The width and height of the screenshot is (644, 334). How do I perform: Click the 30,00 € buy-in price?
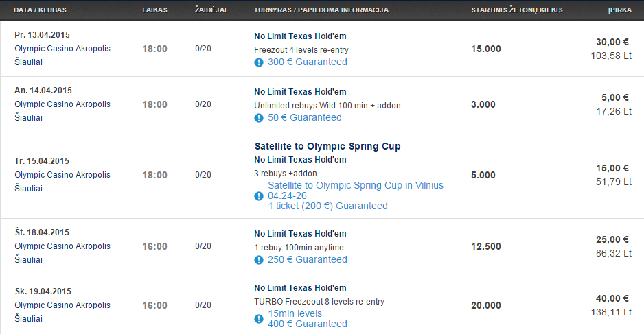pyautogui.click(x=612, y=42)
